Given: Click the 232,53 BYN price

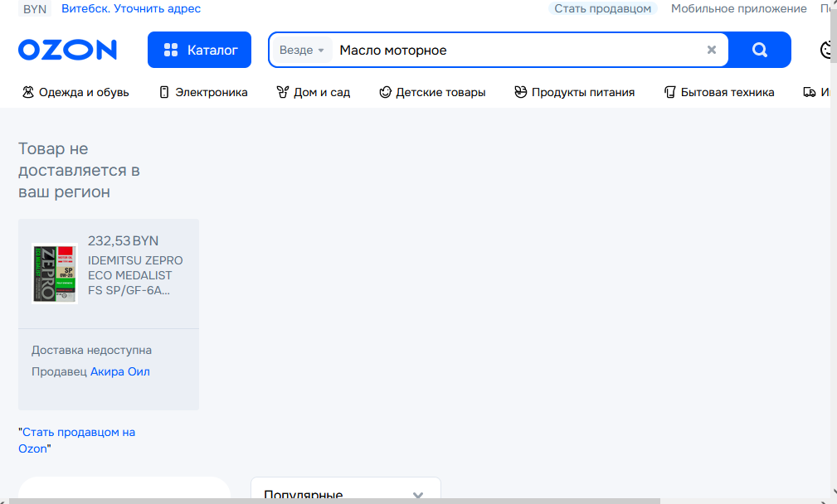Looking at the screenshot, I should [x=124, y=241].
